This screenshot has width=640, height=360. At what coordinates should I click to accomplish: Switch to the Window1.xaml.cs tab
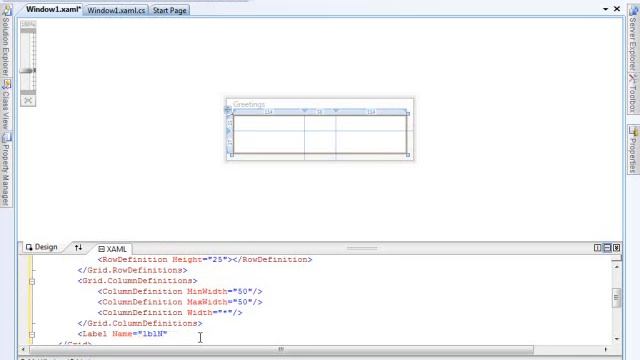click(116, 10)
